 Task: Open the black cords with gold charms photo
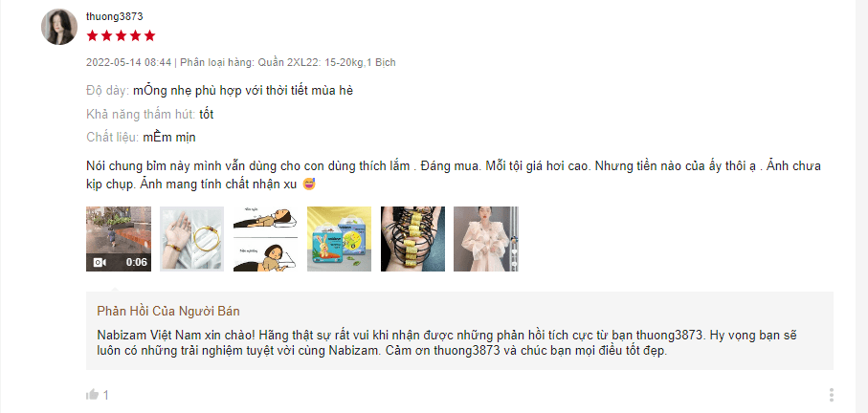413,239
